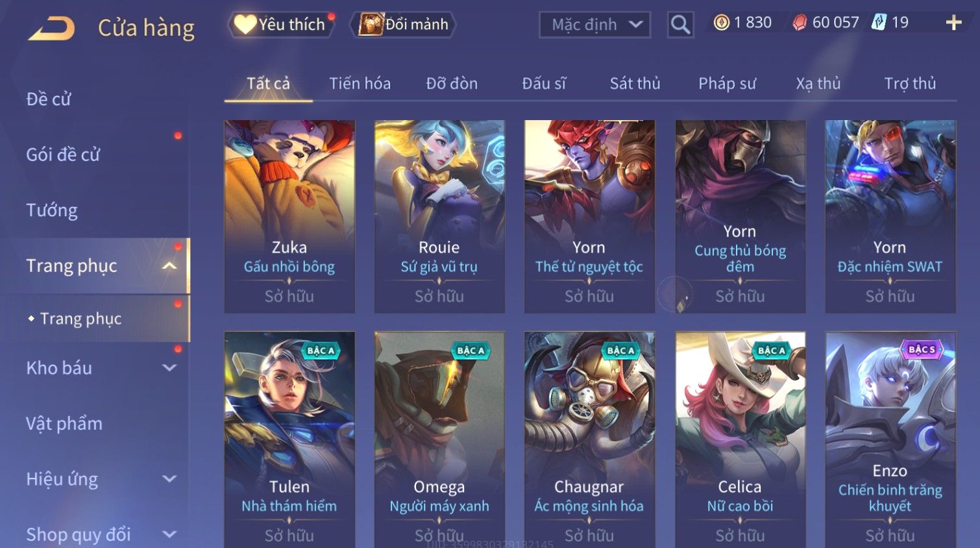Screen dimensions: 980x548
Task: Open Yêu thích favorites heart button
Action: (280, 25)
